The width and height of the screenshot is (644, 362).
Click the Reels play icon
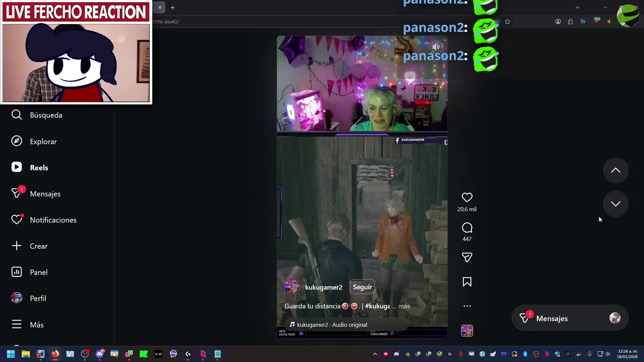click(x=17, y=167)
